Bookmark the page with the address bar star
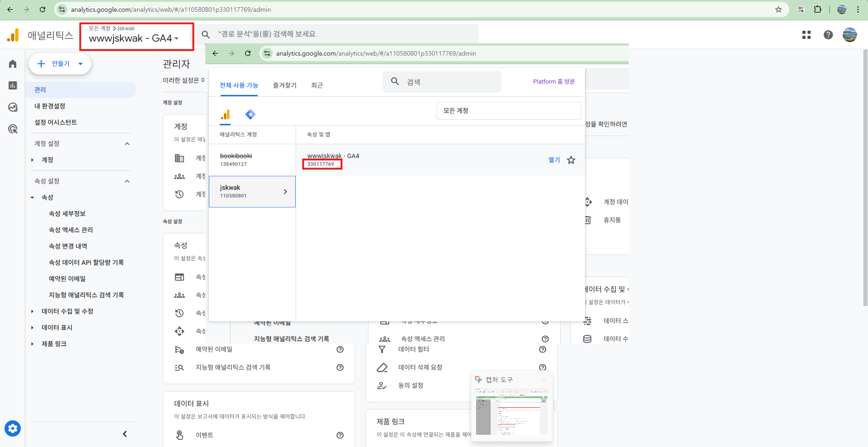This screenshot has height=447, width=868. [x=778, y=9]
